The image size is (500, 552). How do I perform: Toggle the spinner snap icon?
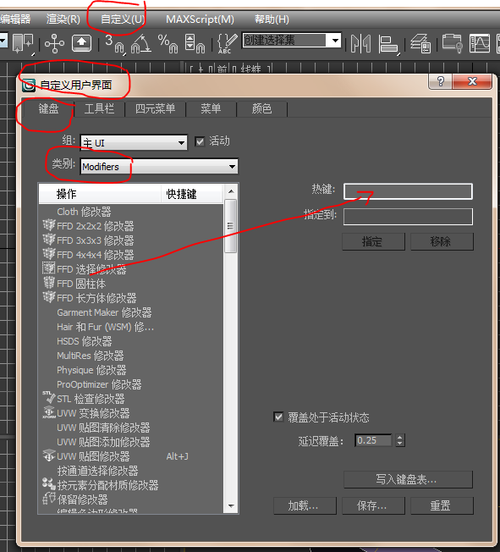(195, 44)
